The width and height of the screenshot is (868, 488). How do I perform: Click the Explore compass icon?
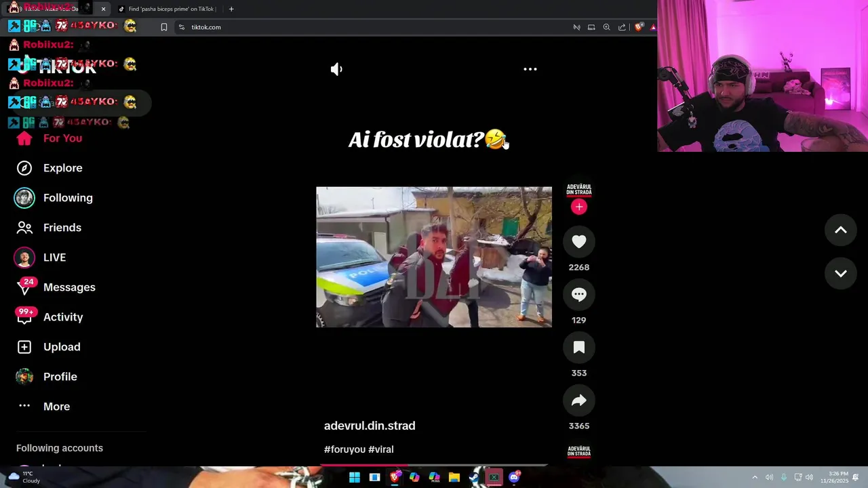click(x=24, y=168)
